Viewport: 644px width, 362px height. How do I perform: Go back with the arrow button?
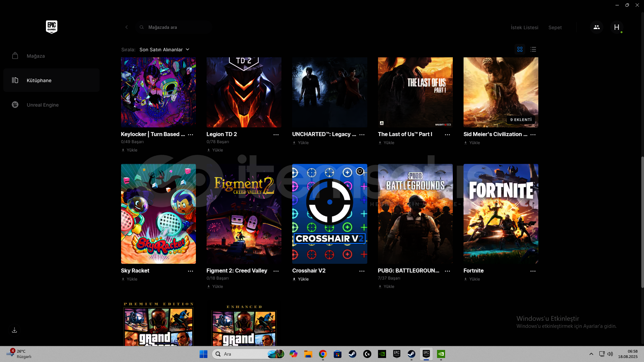pos(126,27)
